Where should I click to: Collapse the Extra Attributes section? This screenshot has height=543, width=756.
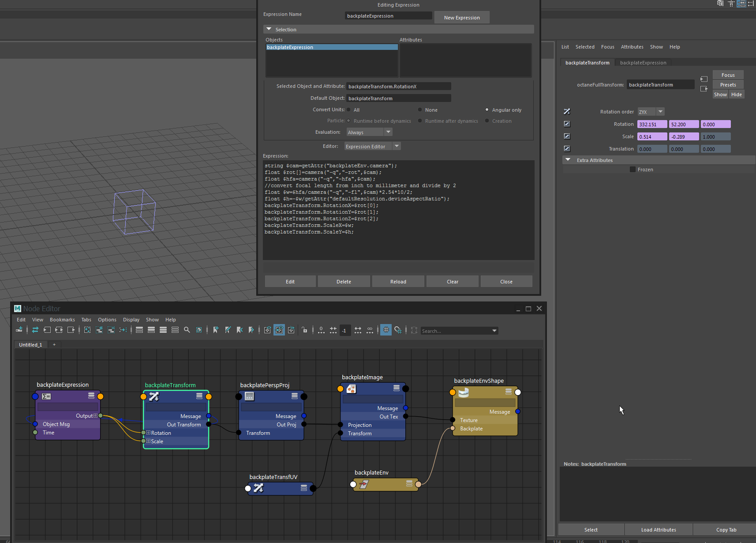[x=568, y=160]
